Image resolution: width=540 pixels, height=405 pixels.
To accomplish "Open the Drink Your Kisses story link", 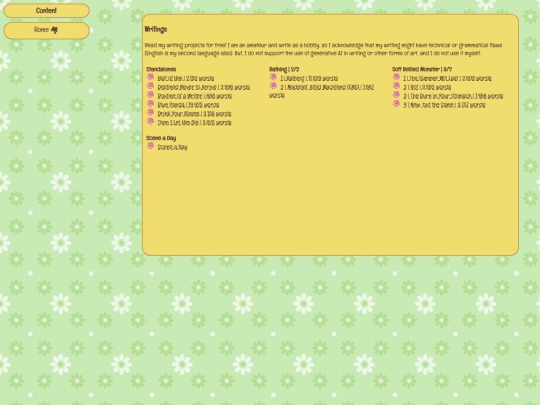I will pos(194,114).
